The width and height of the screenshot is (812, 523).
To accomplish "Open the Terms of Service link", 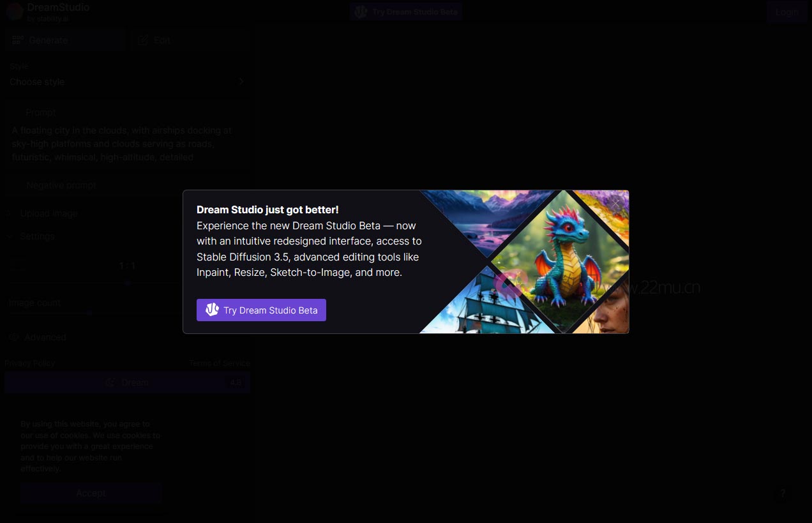I will point(219,363).
